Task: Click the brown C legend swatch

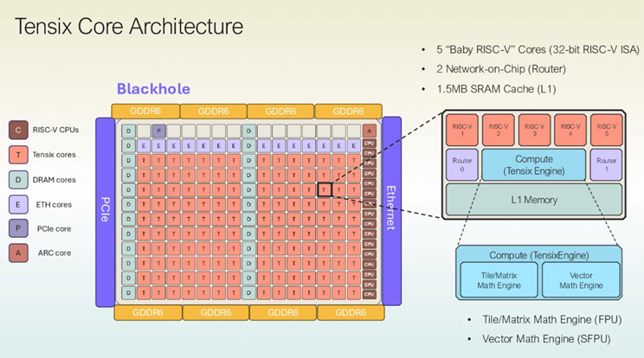Action: pyautogui.click(x=18, y=130)
